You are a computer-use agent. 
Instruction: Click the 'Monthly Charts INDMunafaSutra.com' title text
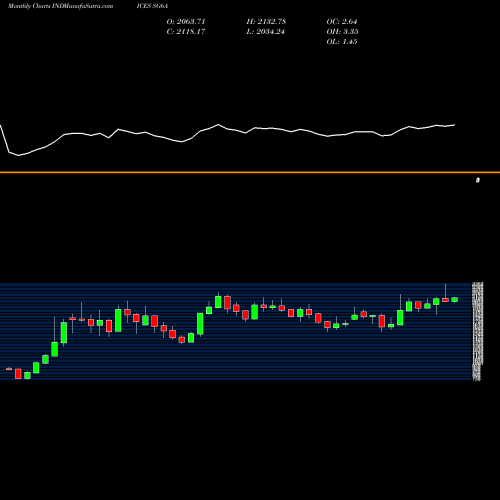click(60, 6)
